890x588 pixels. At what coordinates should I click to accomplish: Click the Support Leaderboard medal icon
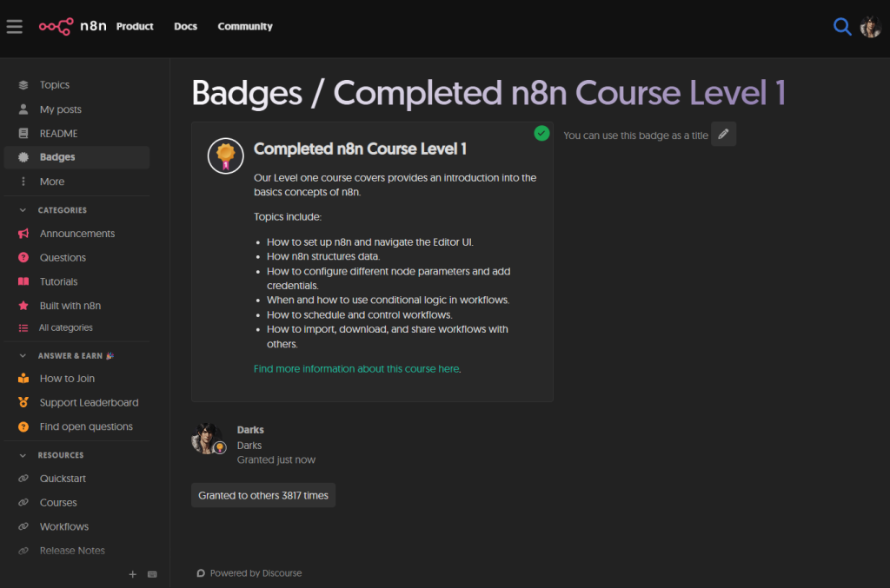(x=23, y=403)
